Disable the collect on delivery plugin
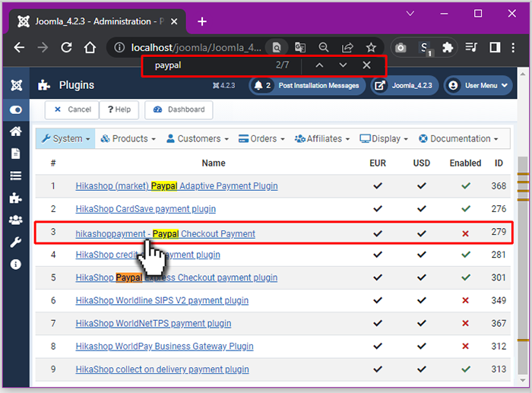The width and height of the screenshot is (532, 393). [x=466, y=369]
